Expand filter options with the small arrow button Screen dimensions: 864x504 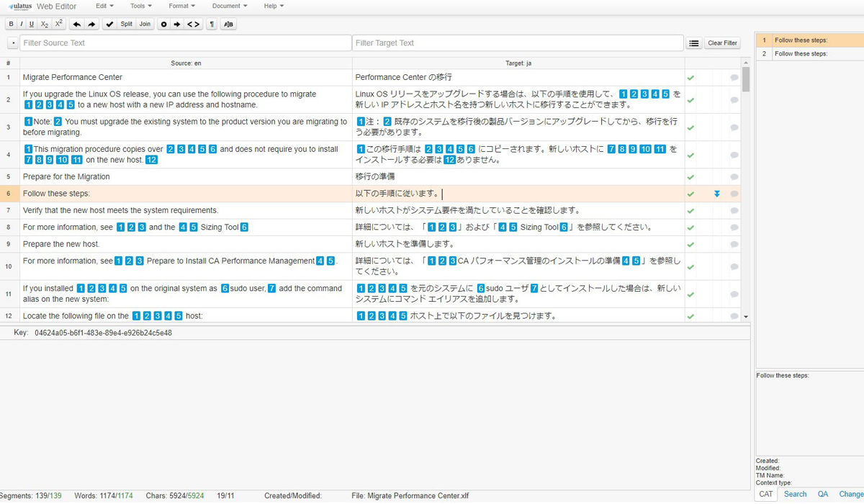12,43
